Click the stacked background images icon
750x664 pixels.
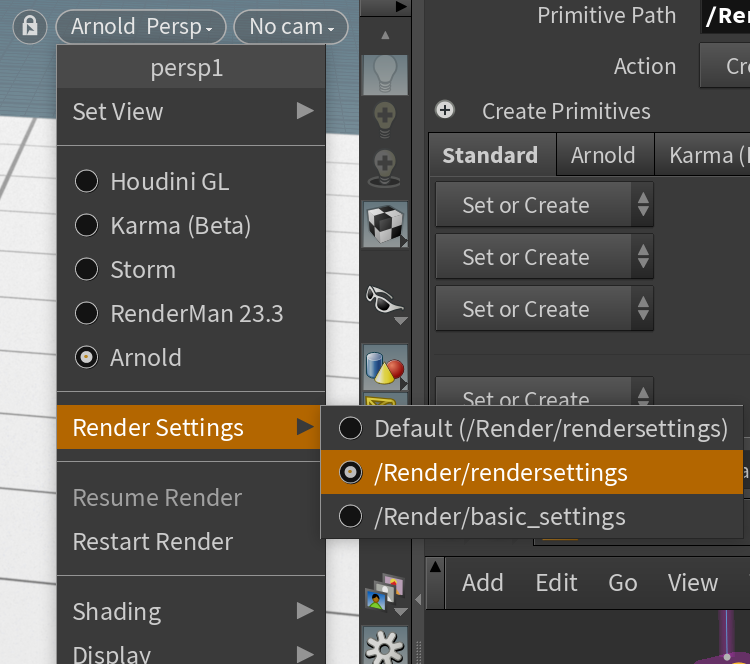click(385, 592)
